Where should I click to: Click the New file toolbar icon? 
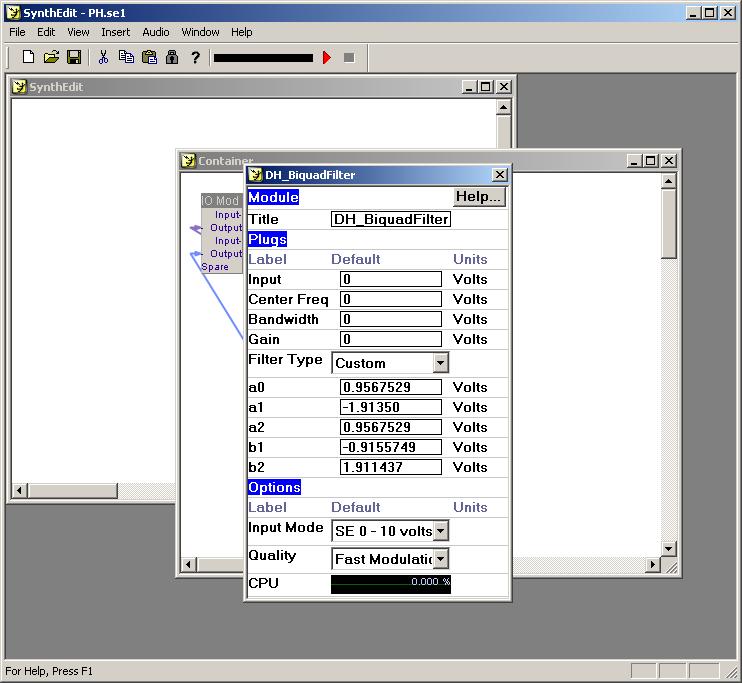point(28,57)
